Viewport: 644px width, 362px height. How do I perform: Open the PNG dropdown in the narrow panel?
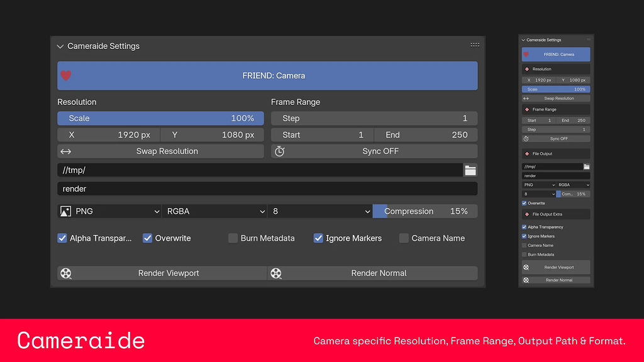[x=539, y=185]
